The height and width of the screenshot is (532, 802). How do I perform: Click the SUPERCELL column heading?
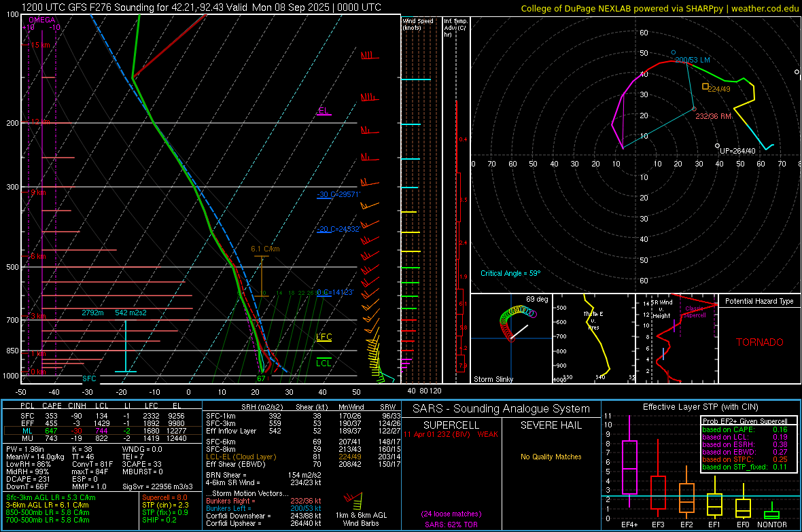click(x=451, y=425)
